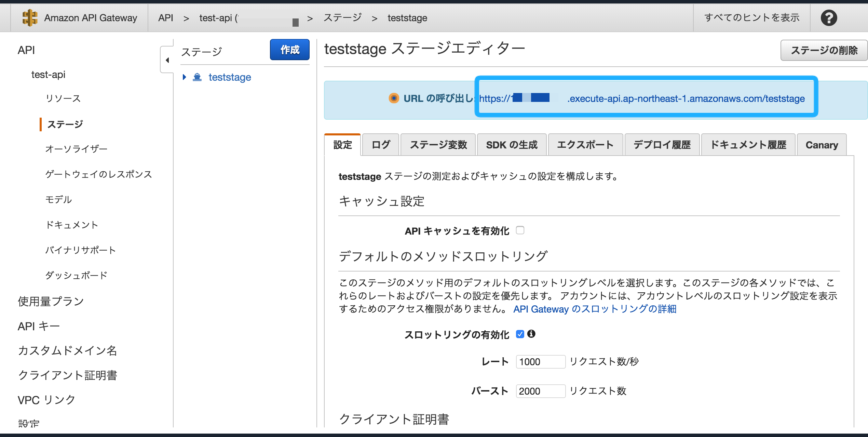This screenshot has height=437, width=868.
Task: Expand the teststage tree node
Action: pyautogui.click(x=185, y=77)
